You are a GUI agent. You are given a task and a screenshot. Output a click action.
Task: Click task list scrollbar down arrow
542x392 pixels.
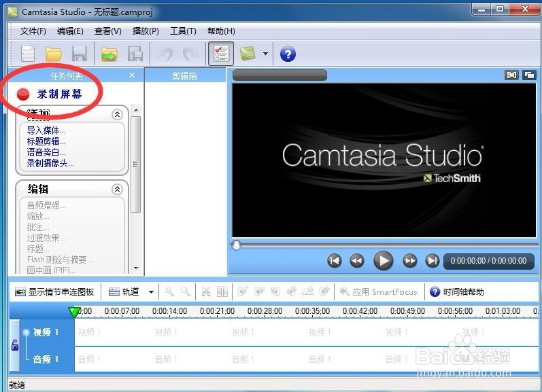click(136, 268)
